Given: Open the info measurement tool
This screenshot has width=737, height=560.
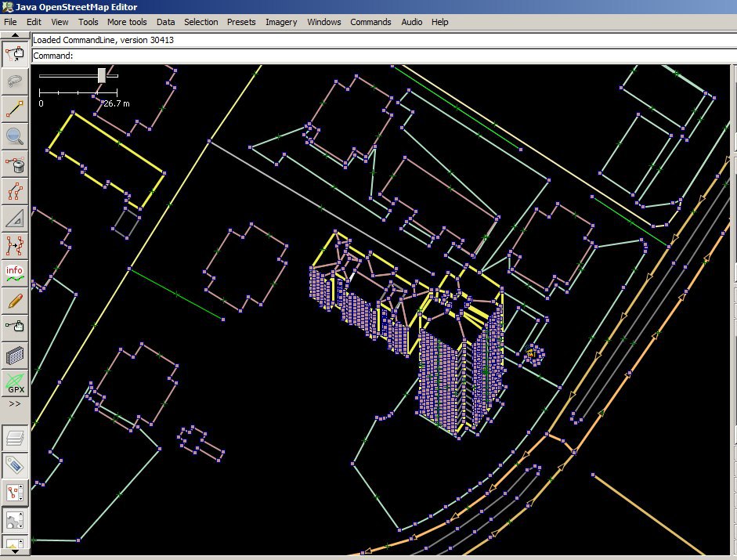Looking at the screenshot, I should point(15,273).
